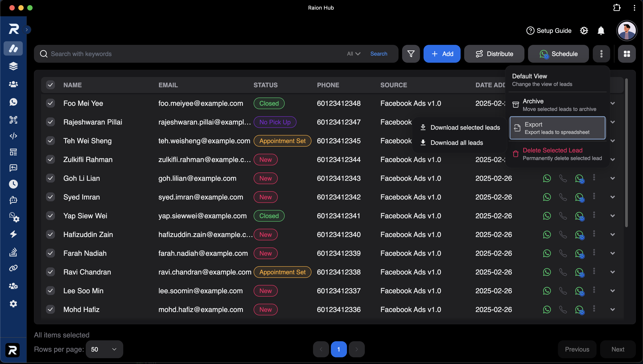Expand Syed Imran row chevron

[x=612, y=197]
